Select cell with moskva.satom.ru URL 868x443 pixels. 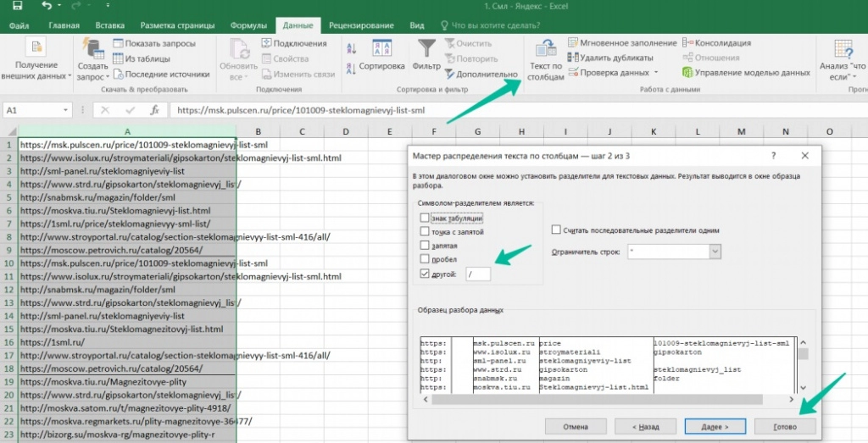click(127, 408)
